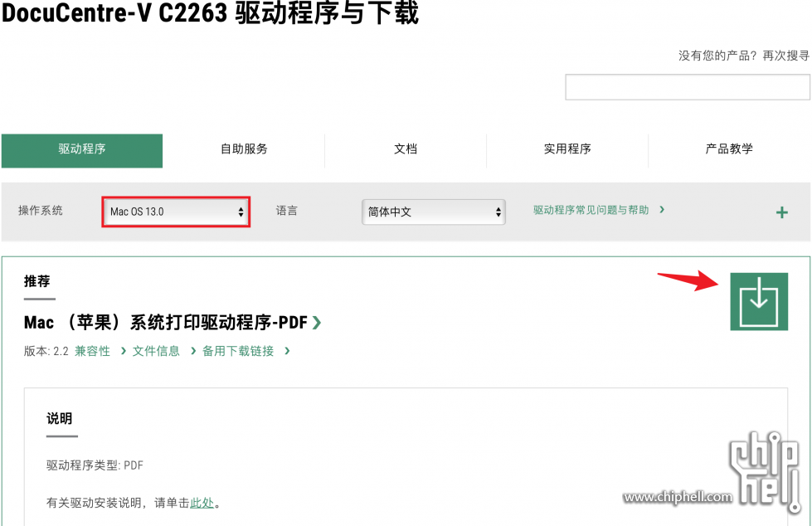Click the 没有您的产品？再次搜寻 text
The image size is (812, 526).
744,56
